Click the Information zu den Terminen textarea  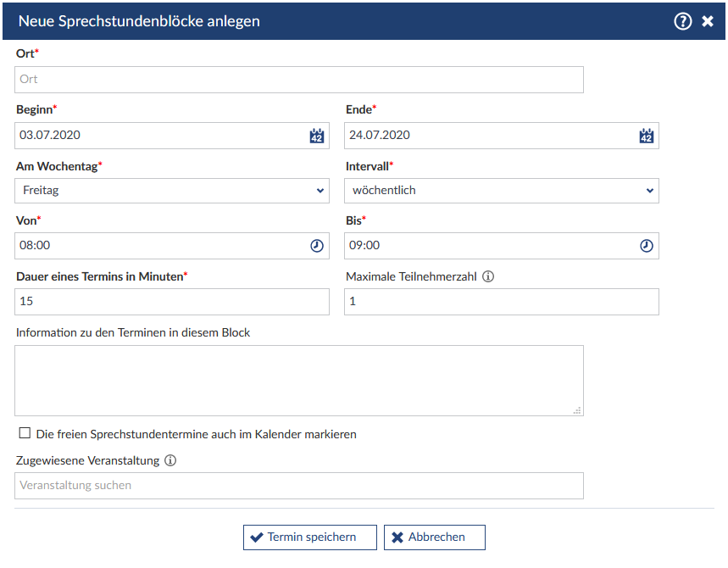(299, 381)
